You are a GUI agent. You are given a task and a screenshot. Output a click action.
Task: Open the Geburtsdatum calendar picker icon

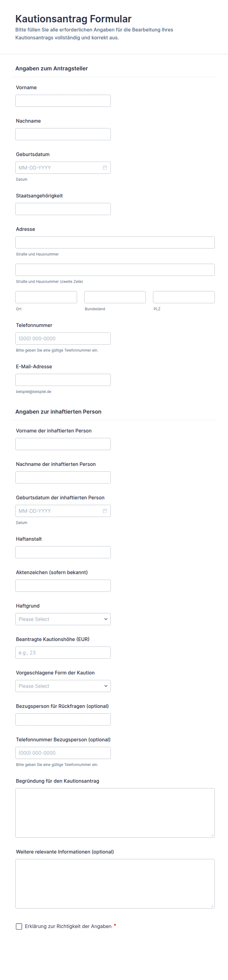click(x=105, y=168)
